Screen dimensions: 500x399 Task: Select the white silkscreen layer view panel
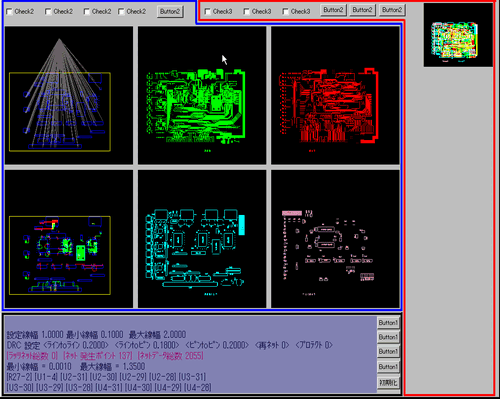coord(335,239)
